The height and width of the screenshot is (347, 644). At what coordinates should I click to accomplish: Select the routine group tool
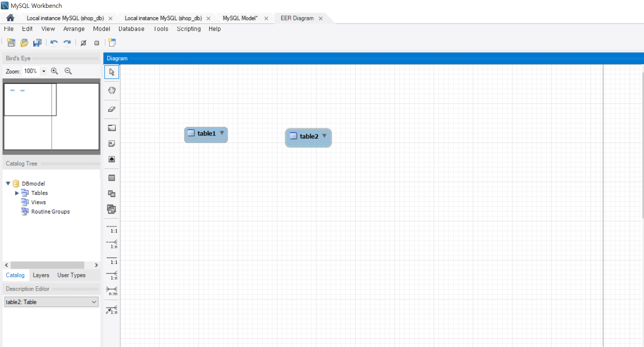pyautogui.click(x=112, y=209)
